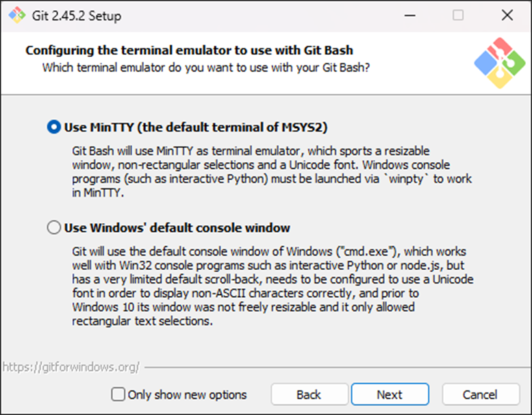Click the 'Configuring the terminal emulator' heading

pyautogui.click(x=189, y=51)
